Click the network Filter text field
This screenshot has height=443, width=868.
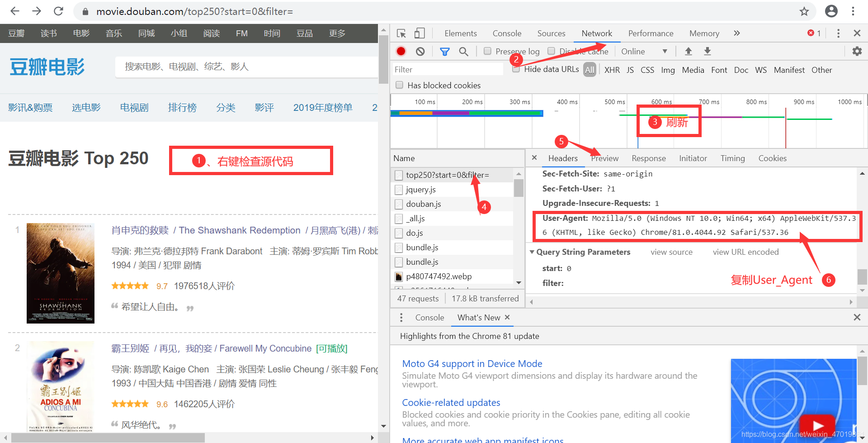click(x=448, y=69)
